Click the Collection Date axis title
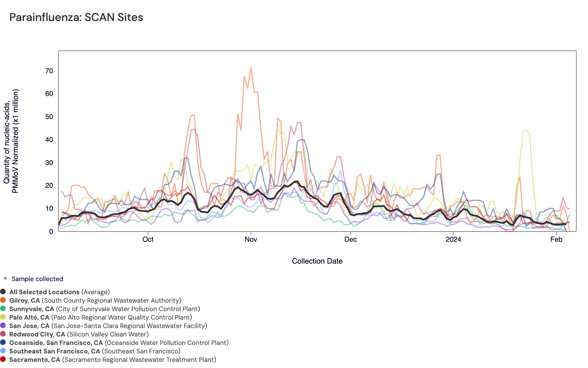The height and width of the screenshot is (368, 588). (x=317, y=261)
